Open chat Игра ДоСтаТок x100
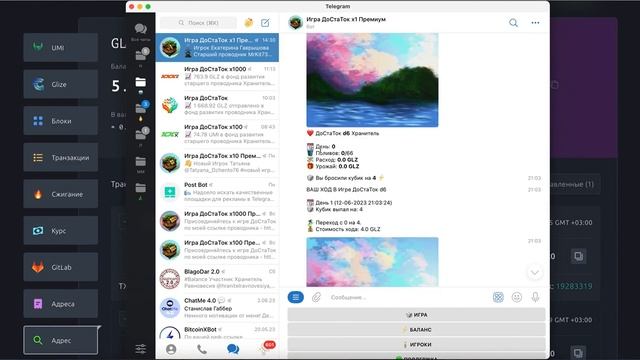The height and width of the screenshot is (360, 640). click(217, 134)
